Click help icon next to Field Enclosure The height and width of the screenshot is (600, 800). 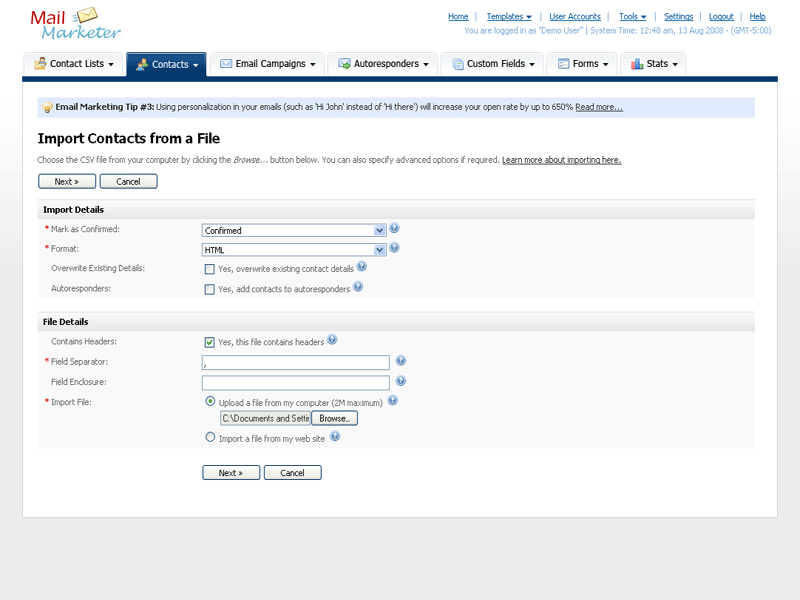pos(400,381)
